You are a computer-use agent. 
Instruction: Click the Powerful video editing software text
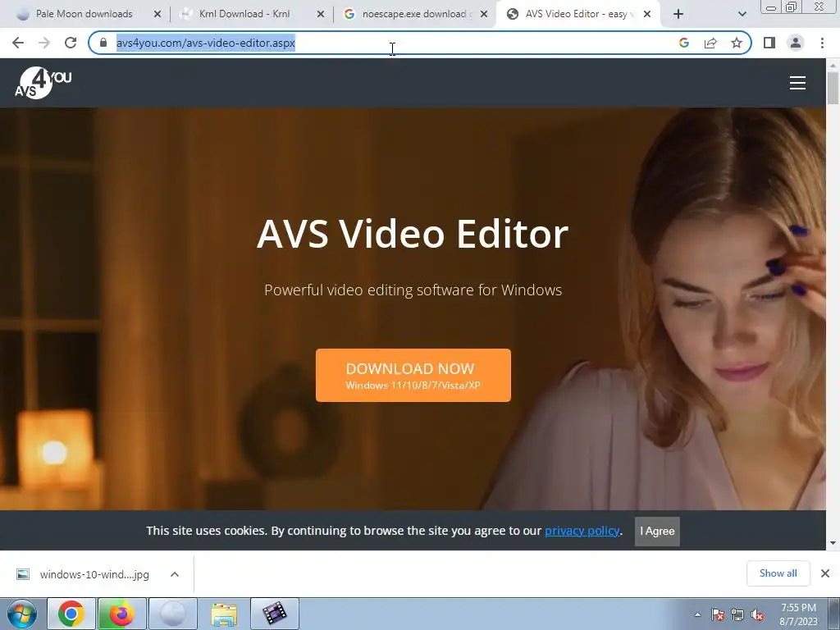click(x=413, y=290)
